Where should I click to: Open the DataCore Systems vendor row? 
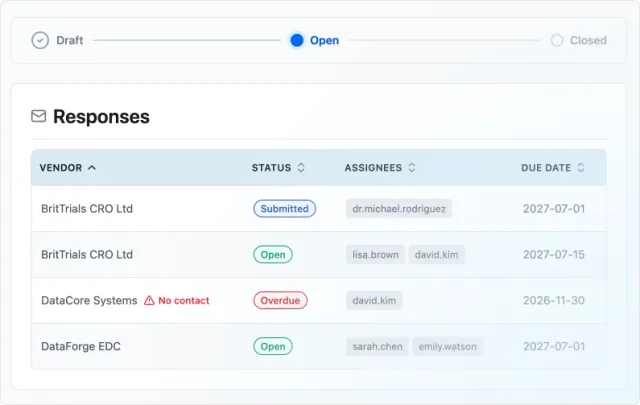318,300
